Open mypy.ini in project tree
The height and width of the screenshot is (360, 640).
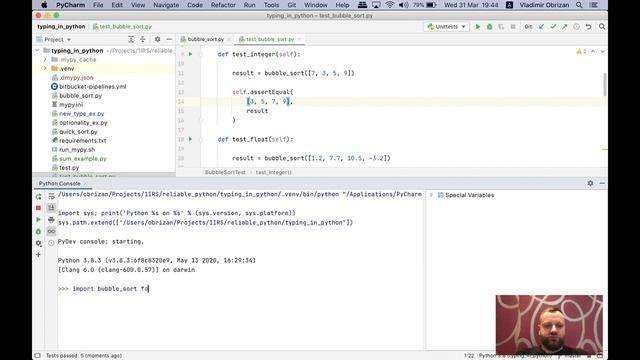pos(71,104)
